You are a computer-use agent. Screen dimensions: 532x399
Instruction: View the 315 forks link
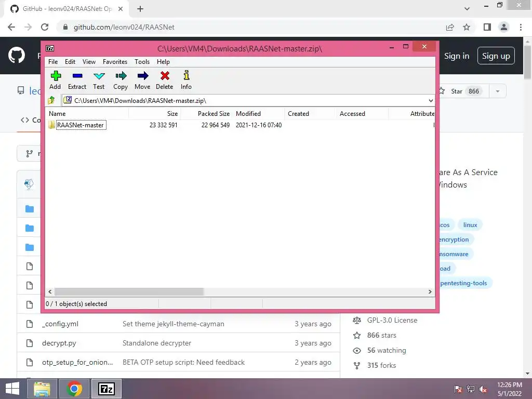381,366
